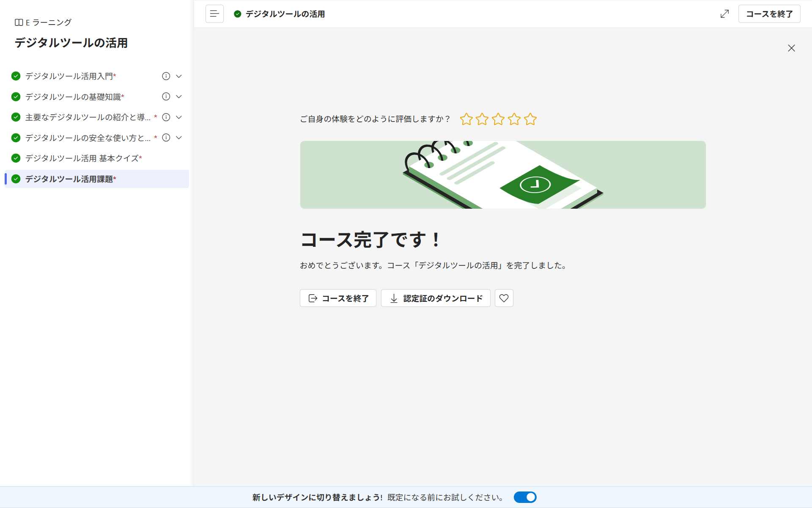
Task: Click info icon for デジタルツール活用入門
Action: [x=166, y=76]
